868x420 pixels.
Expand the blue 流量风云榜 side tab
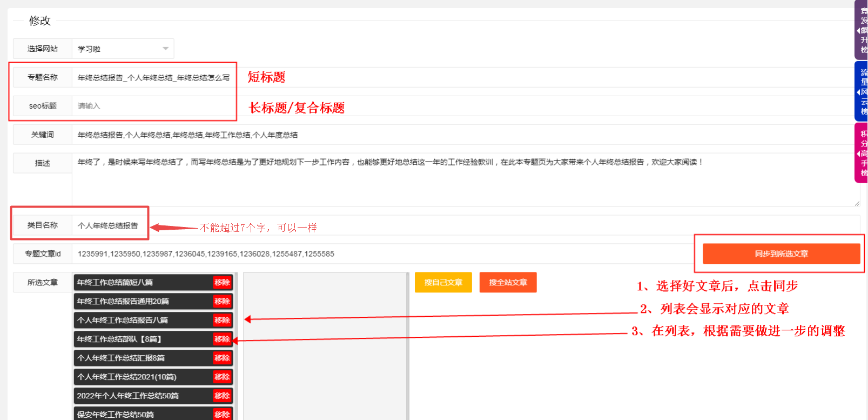(x=862, y=91)
